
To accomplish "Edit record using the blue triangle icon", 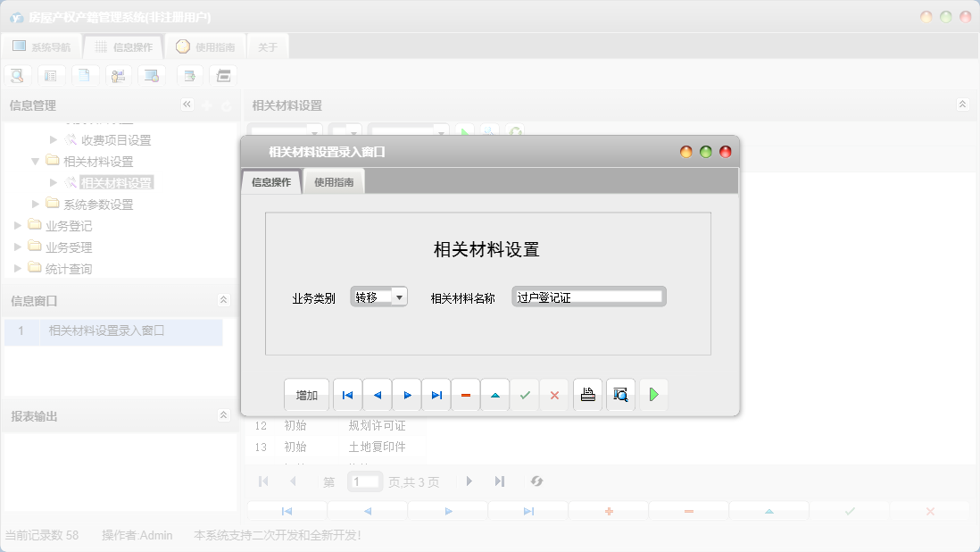I will pyautogui.click(x=494, y=394).
